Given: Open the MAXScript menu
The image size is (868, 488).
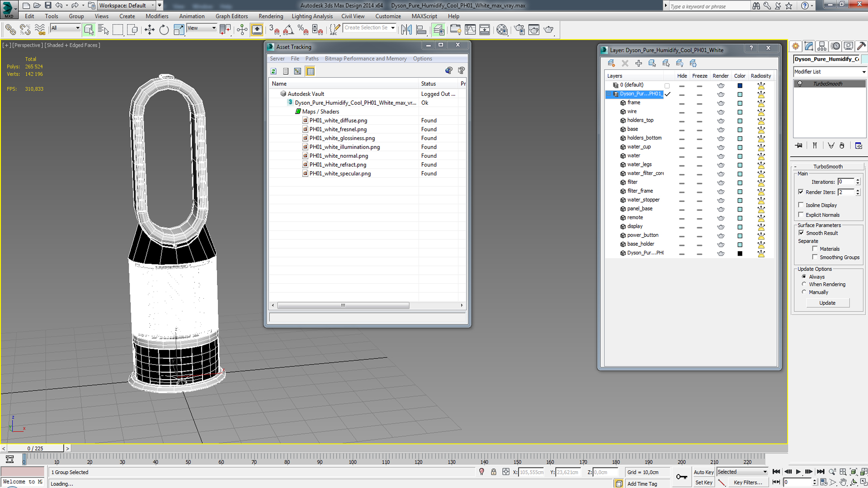Looking at the screenshot, I should pos(424,16).
